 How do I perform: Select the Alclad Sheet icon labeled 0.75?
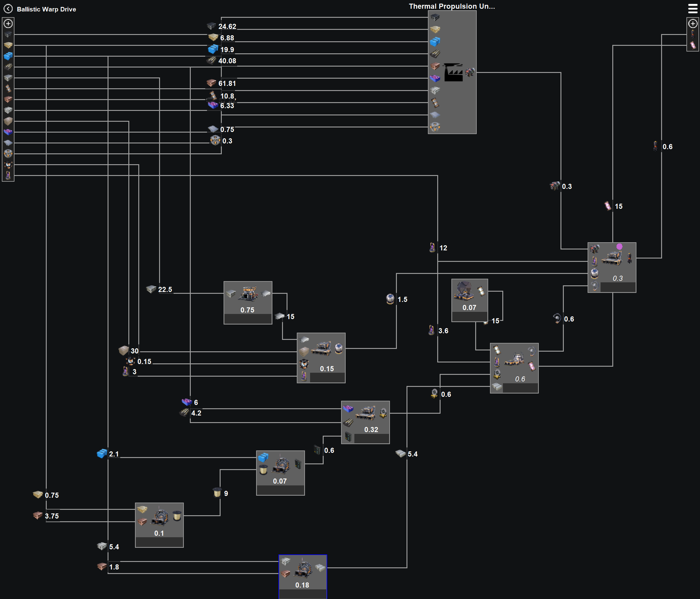213,129
